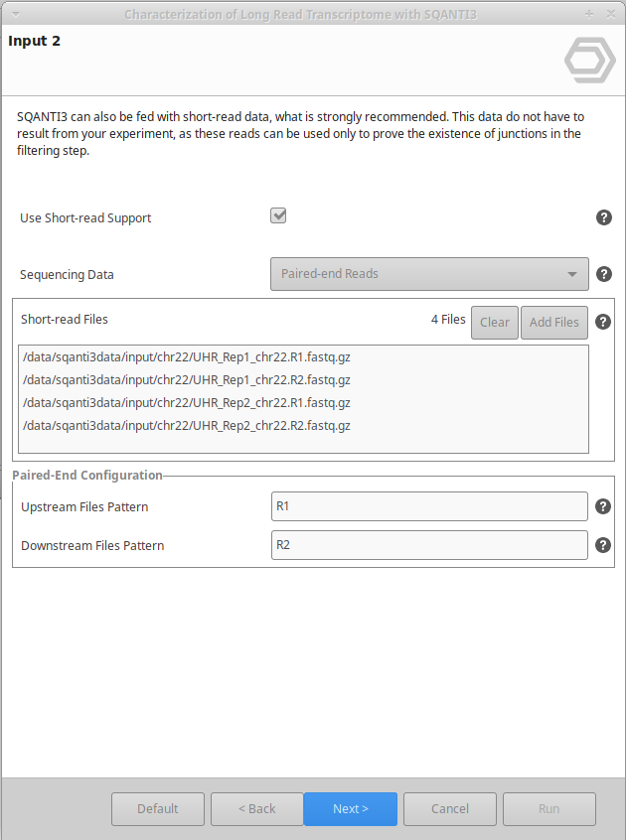The height and width of the screenshot is (840, 626).
Task: Select UHR_Rep1_chr22.R1.fastq.gz in the file list
Action: click(186, 357)
